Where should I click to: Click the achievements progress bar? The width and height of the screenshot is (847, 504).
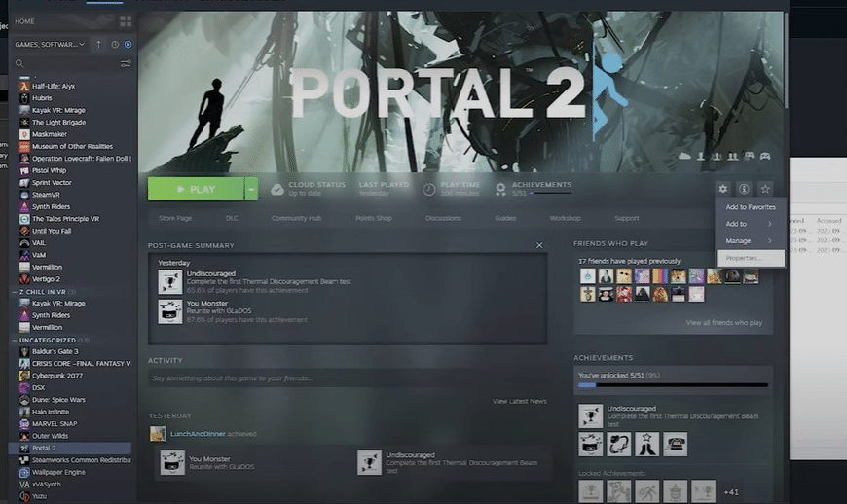(673, 385)
